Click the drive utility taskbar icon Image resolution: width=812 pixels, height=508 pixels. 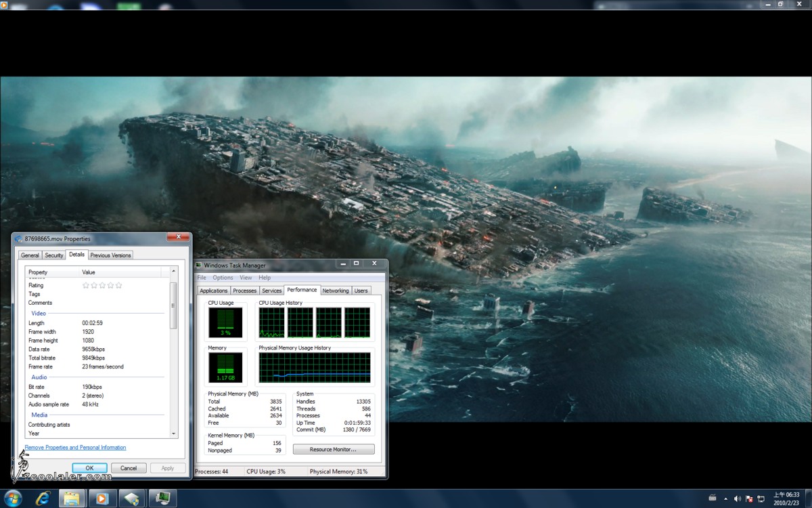tap(132, 499)
